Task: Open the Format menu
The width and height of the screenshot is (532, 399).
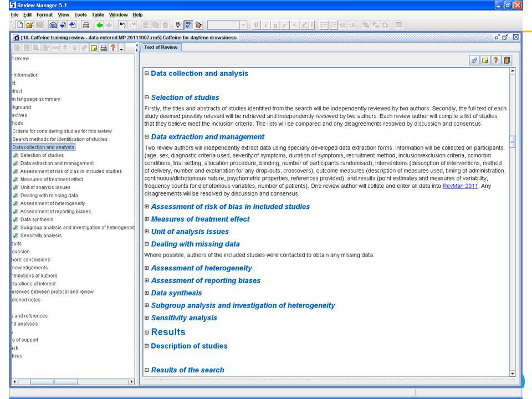Action: (x=44, y=14)
